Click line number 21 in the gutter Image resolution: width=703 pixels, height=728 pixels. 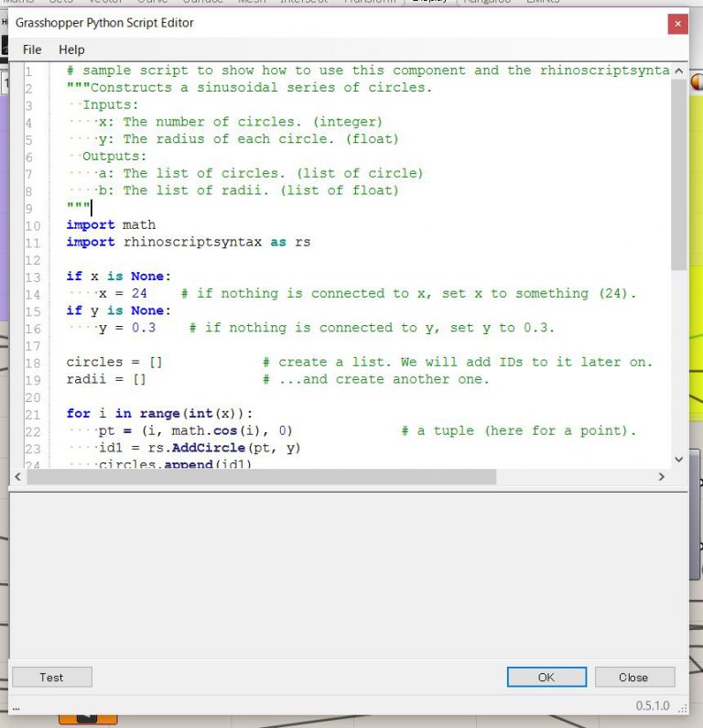pos(33,414)
